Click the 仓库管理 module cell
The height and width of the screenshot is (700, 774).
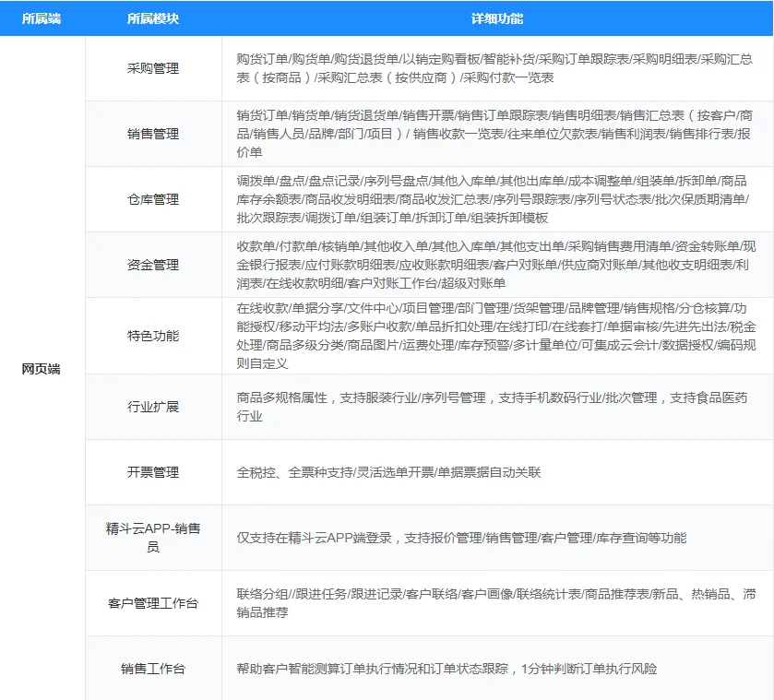(153, 198)
